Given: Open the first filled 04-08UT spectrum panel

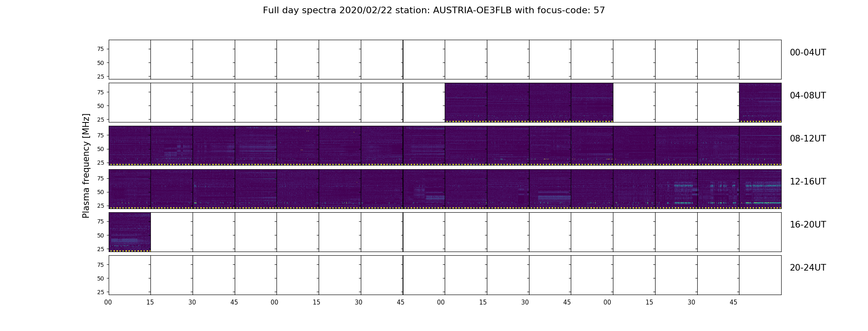Looking at the screenshot, I should coord(466,103).
